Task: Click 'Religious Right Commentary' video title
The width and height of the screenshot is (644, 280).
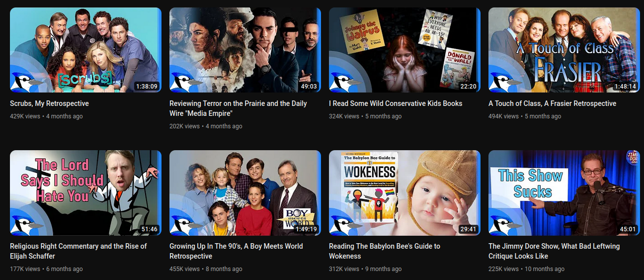Action: pos(79,251)
